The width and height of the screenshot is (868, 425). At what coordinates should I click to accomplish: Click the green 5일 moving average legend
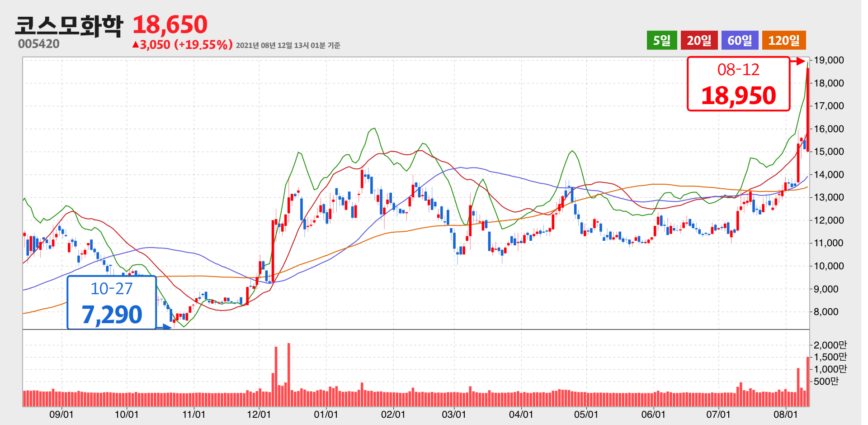click(661, 40)
